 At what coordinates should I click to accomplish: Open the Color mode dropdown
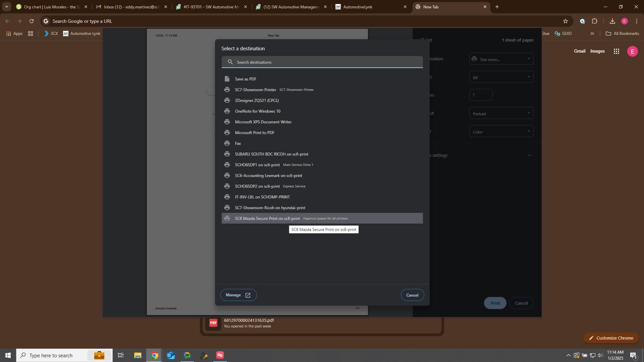coord(501,131)
